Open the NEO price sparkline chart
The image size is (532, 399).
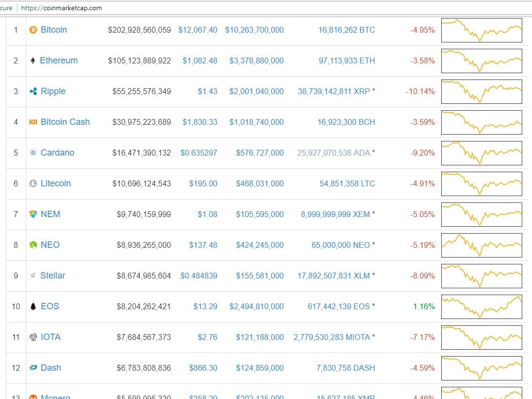pos(481,245)
